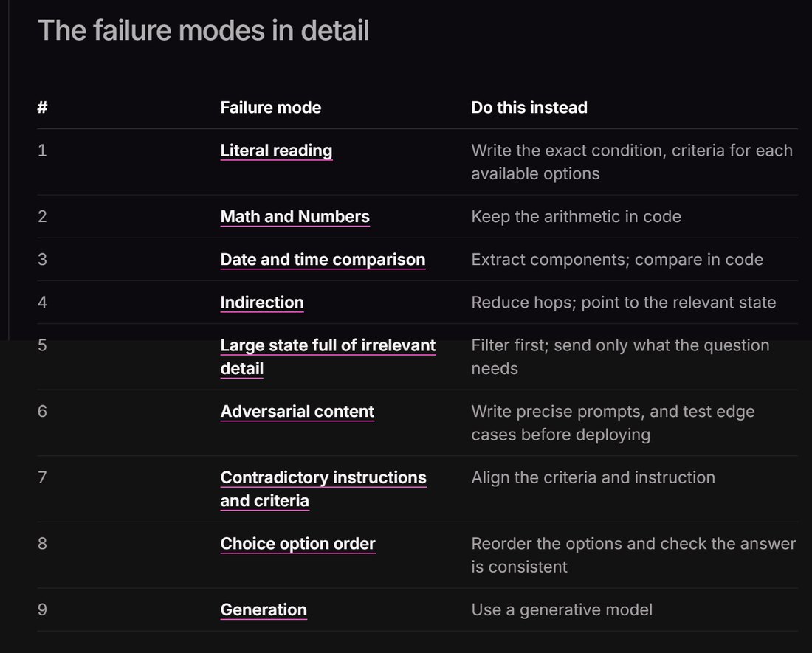812x653 pixels.
Task: Open the Math and Numbers link
Action: [295, 216]
